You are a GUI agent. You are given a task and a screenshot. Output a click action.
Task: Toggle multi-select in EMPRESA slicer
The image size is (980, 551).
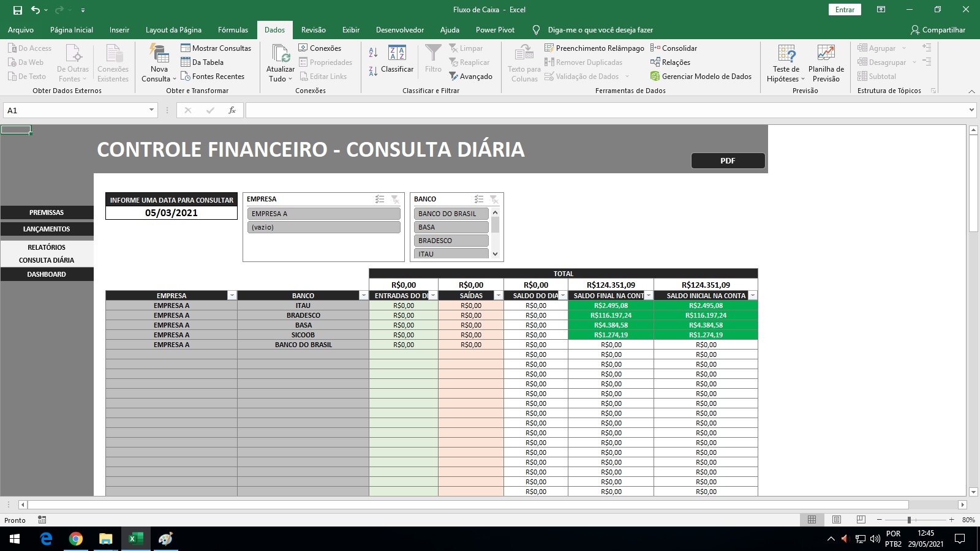[x=380, y=200]
